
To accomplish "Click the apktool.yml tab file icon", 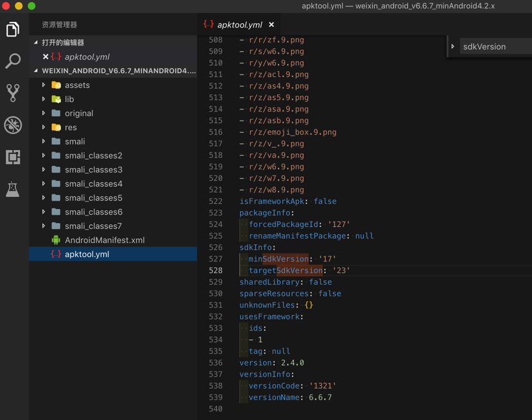I will click(x=209, y=24).
